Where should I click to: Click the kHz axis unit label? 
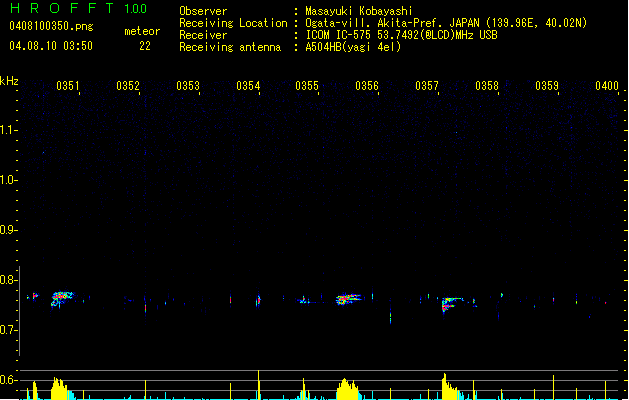[9, 81]
